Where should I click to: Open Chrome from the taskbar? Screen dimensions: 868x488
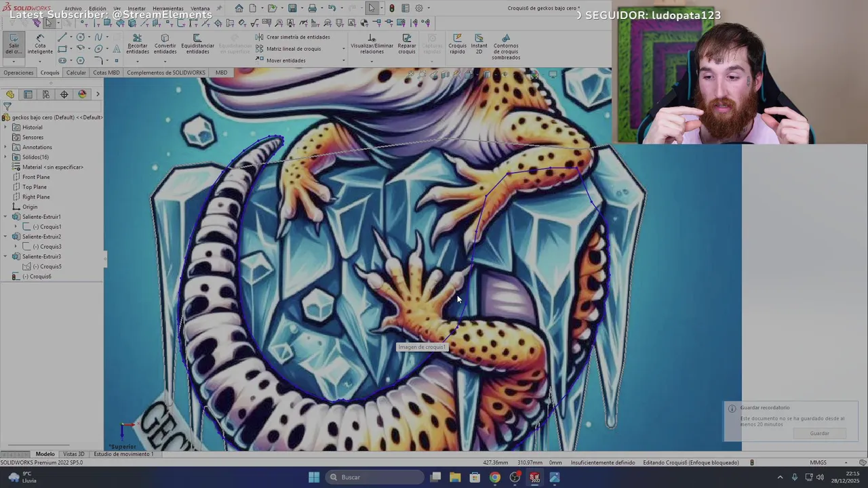tap(495, 477)
